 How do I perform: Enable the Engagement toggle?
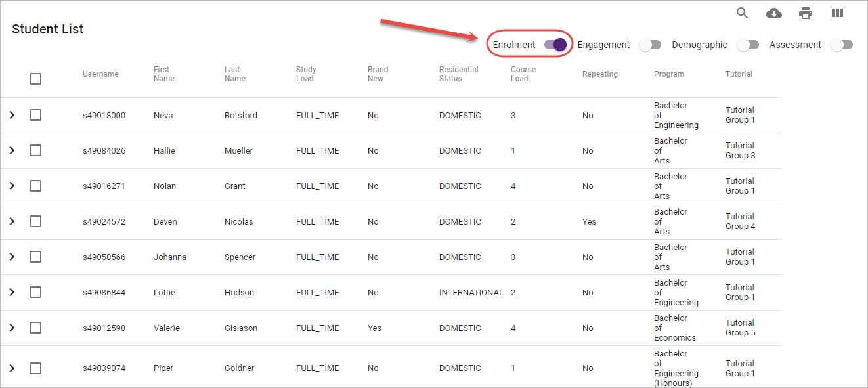(650, 45)
